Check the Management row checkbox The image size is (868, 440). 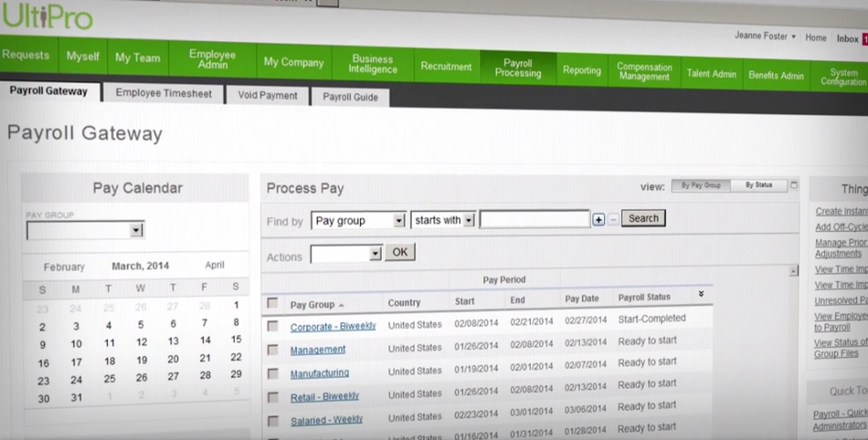[x=272, y=350]
